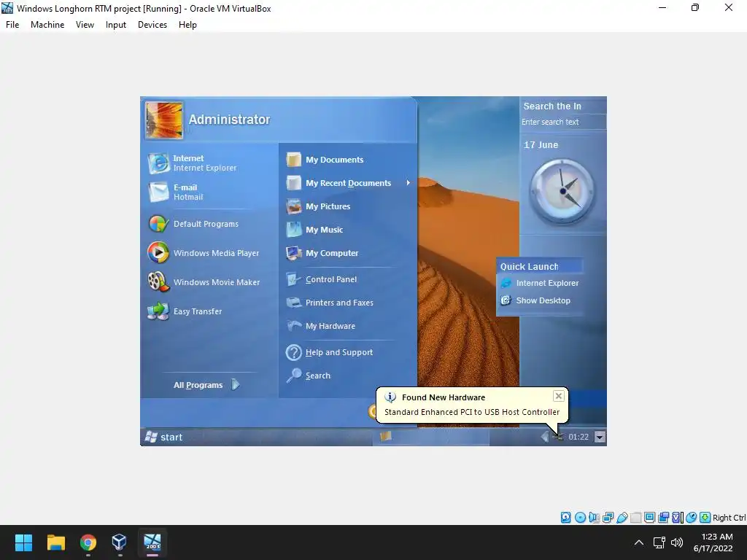Screen dimensions: 747x560
Task: Open the VirtualBox Help menu
Action: pos(187,25)
